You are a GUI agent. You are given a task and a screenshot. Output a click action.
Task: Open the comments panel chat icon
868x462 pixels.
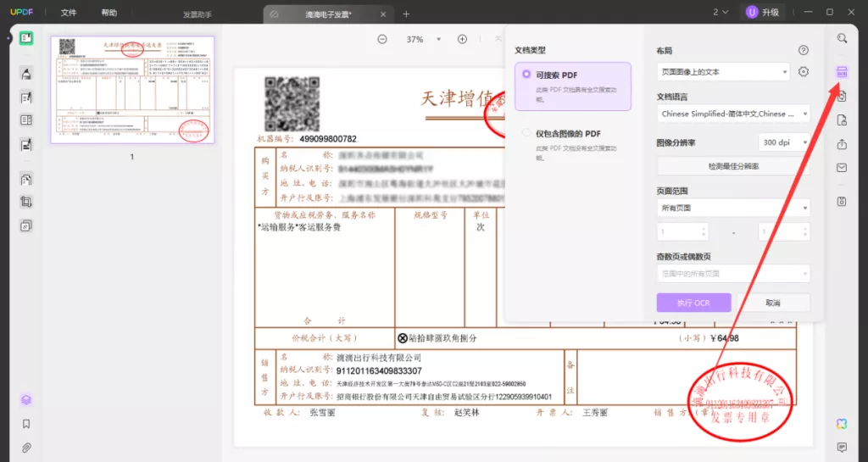tap(842, 447)
